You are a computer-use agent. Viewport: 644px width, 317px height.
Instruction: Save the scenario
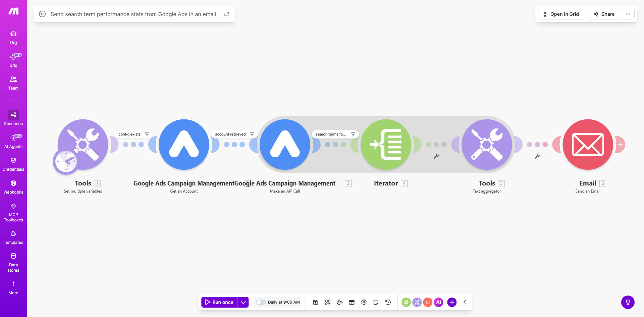coord(316,302)
